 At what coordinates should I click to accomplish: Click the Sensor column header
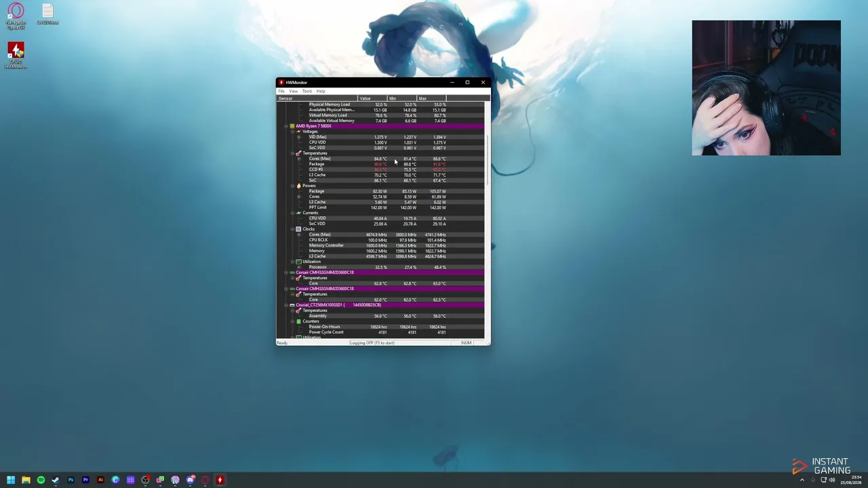tap(317, 98)
